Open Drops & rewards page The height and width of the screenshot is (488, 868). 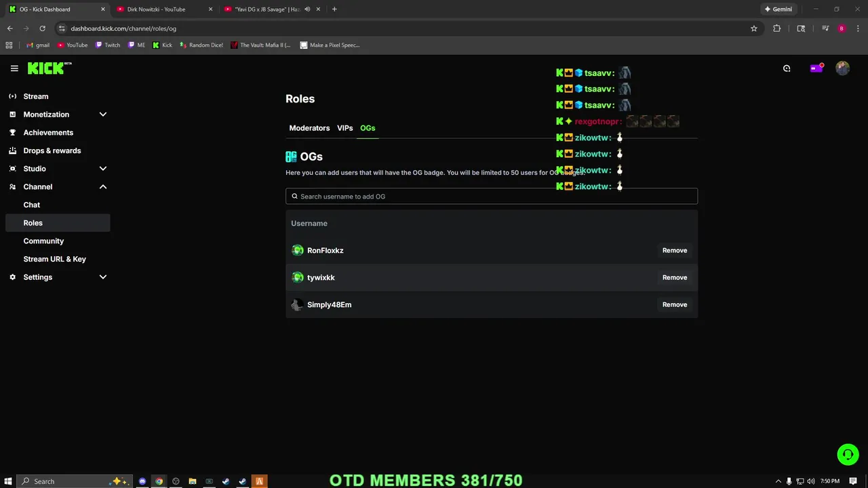coord(52,150)
